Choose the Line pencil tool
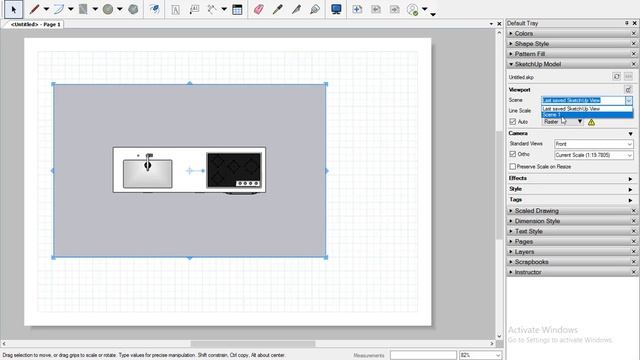The image size is (640, 360). click(35, 9)
